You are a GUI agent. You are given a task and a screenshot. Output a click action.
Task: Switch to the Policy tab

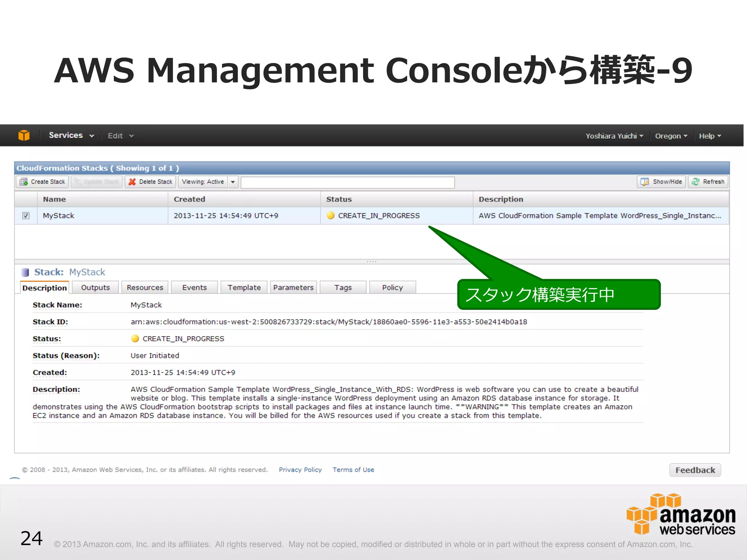coord(392,287)
